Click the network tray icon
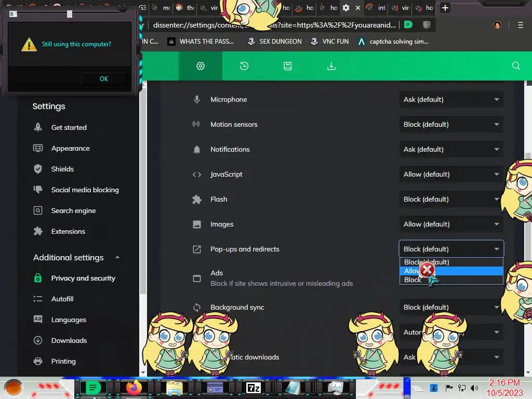 click(x=462, y=388)
